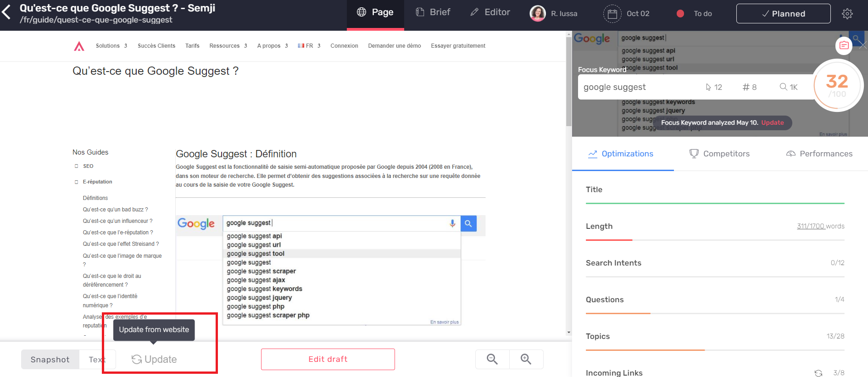
Task: Zoom out with the minus magnifier
Action: (x=492, y=359)
